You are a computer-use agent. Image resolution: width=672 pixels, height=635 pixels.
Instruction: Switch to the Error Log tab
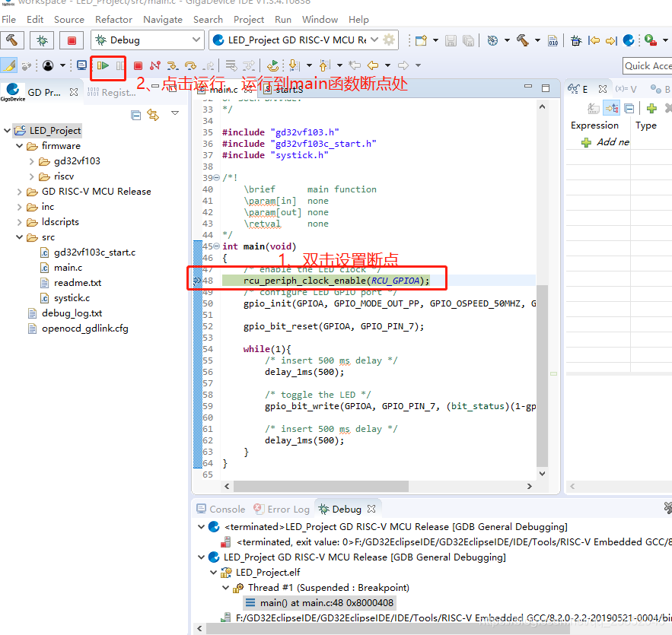pos(282,509)
